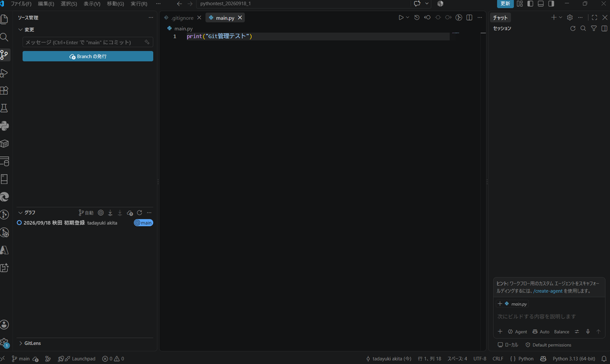The width and height of the screenshot is (610, 364).
Task: Open the 編集(E) menu
Action: click(46, 4)
